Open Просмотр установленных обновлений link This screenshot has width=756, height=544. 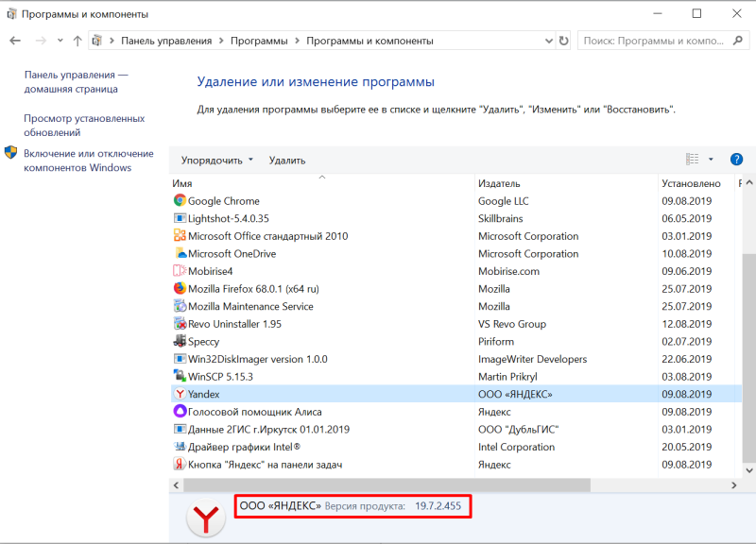84,126
